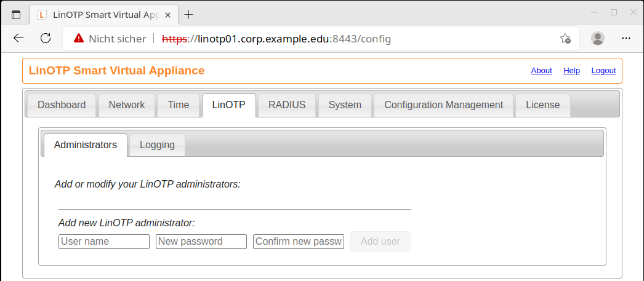Click the New password field
Image resolution: width=644 pixels, height=281 pixels.
201,242
